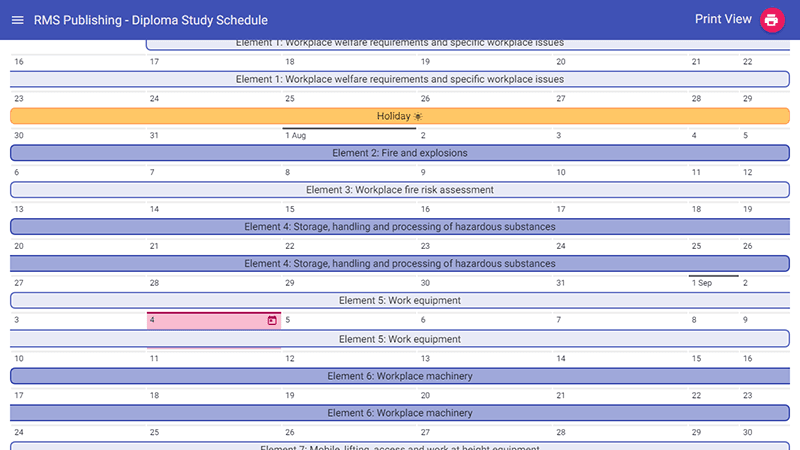Select the second Element 4 hazardous substances bar

pyautogui.click(x=400, y=263)
